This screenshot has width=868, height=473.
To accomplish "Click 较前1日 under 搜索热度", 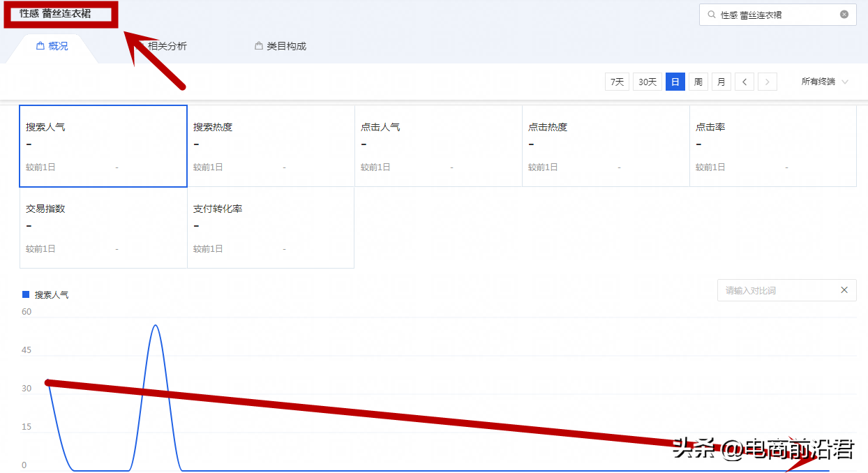I will pos(208,167).
